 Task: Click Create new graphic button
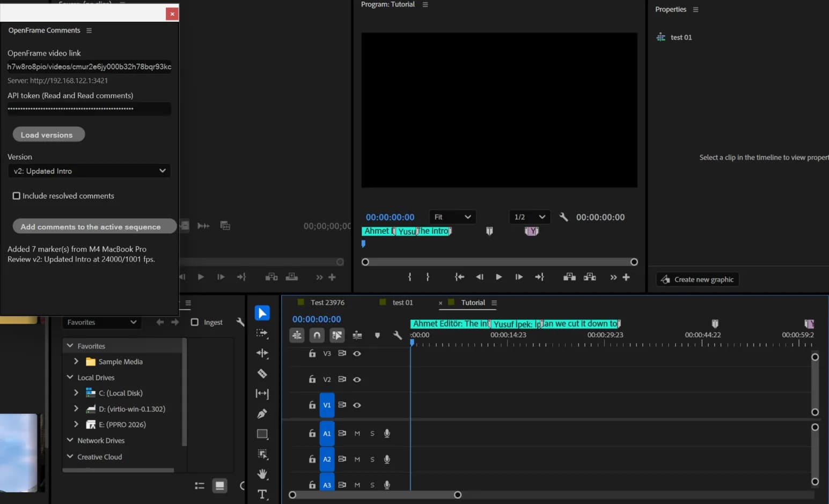[697, 279]
